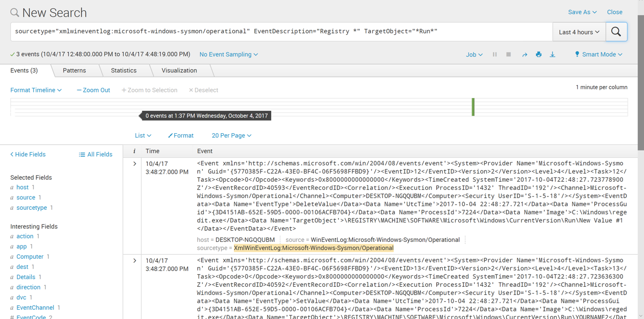Click the Event column header
The width and height of the screenshot is (644, 319).
click(x=205, y=151)
